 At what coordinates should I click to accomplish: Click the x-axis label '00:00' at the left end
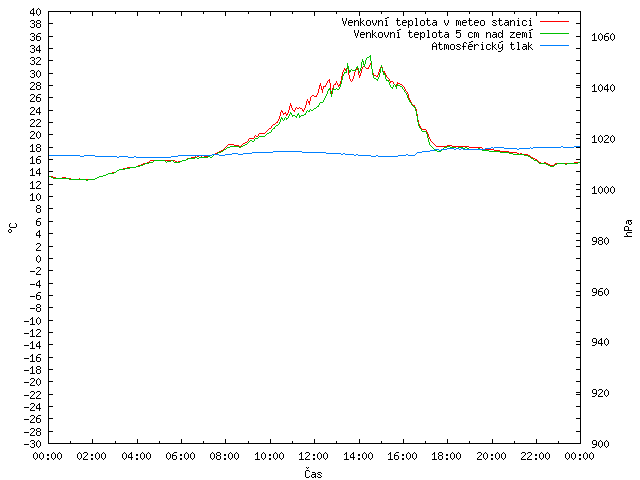[x=47, y=456]
